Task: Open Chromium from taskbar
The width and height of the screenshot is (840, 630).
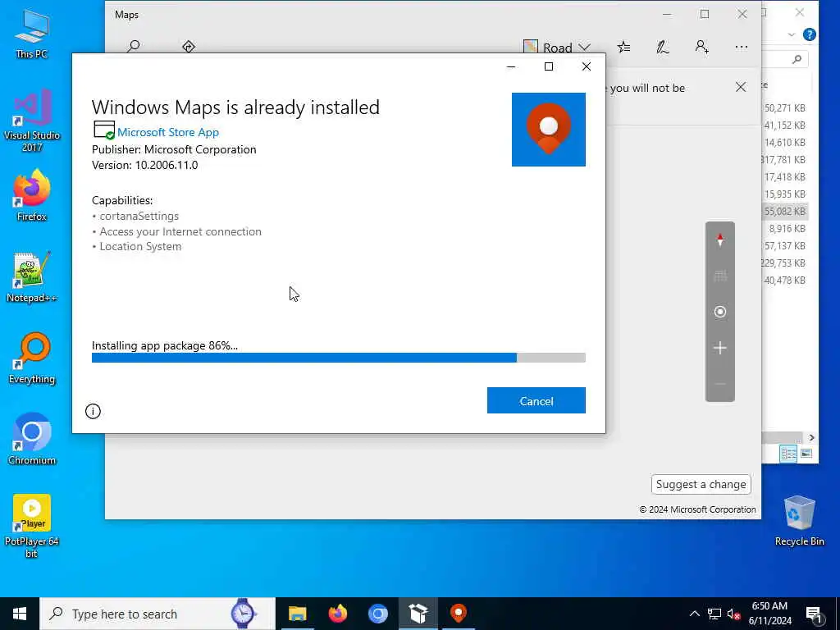Action: click(377, 614)
